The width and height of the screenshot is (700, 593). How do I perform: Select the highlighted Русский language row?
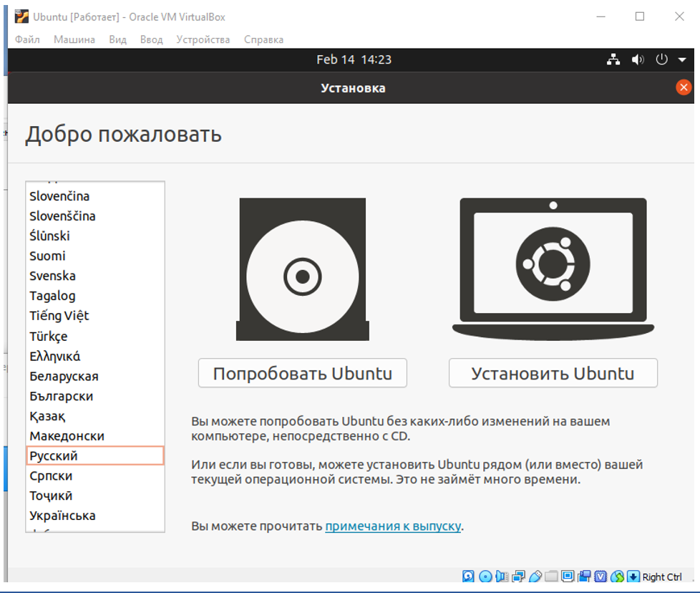point(95,455)
